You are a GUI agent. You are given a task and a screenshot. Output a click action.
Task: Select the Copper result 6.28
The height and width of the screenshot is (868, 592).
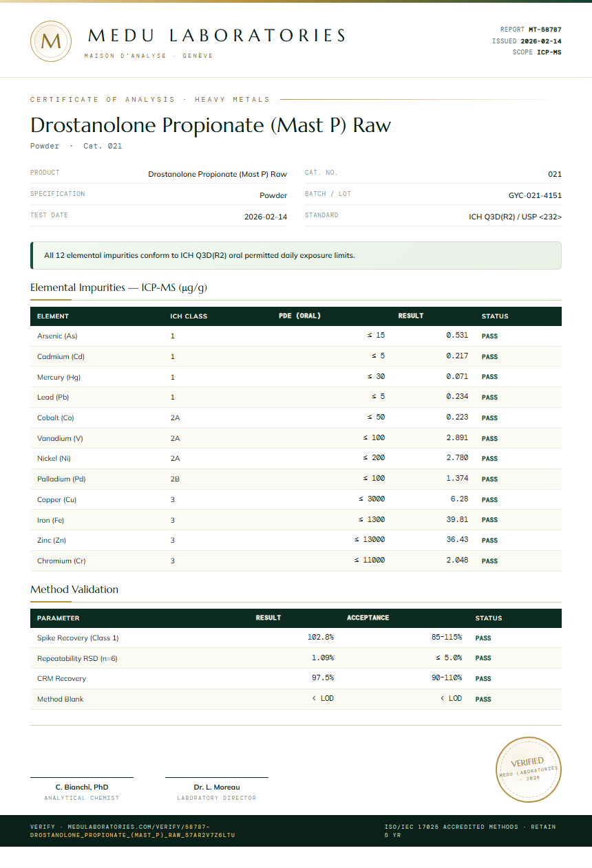(459, 499)
